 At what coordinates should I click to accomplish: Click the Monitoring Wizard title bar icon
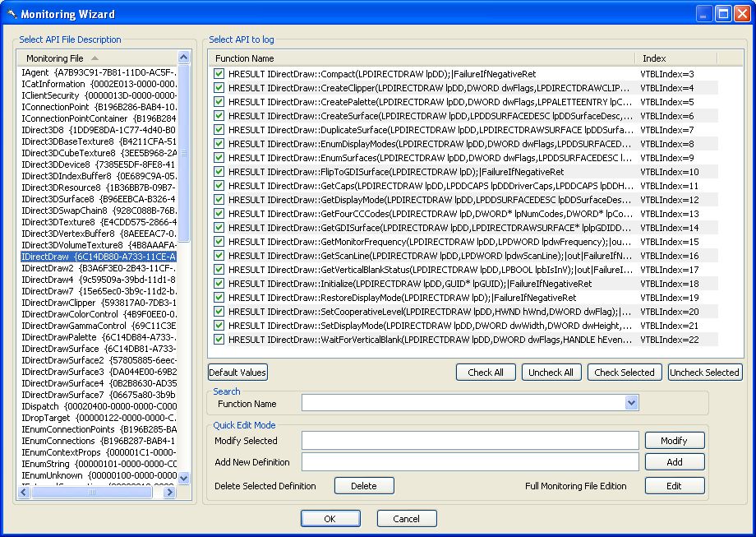click(12, 14)
